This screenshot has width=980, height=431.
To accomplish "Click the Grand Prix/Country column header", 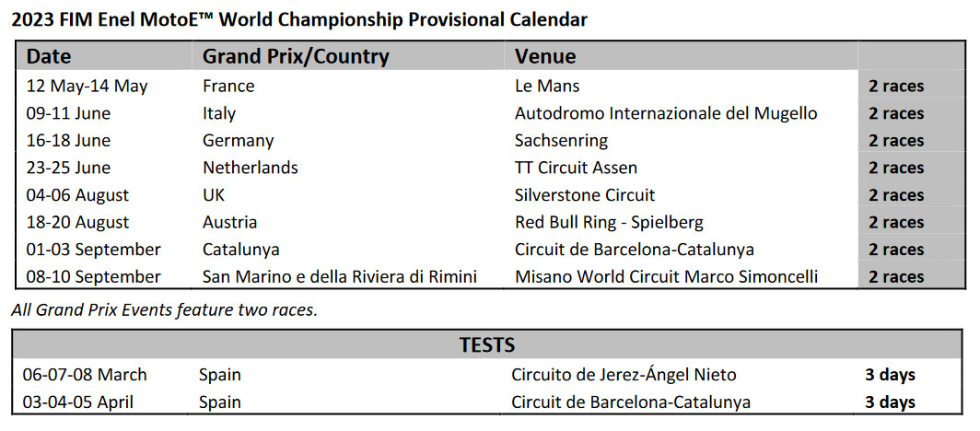I will pos(296,57).
